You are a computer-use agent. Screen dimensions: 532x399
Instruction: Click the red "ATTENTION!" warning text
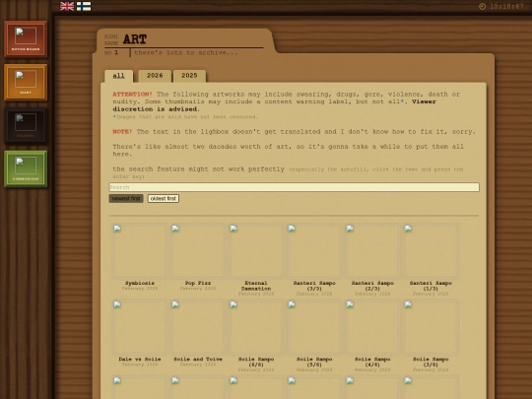tap(132, 94)
